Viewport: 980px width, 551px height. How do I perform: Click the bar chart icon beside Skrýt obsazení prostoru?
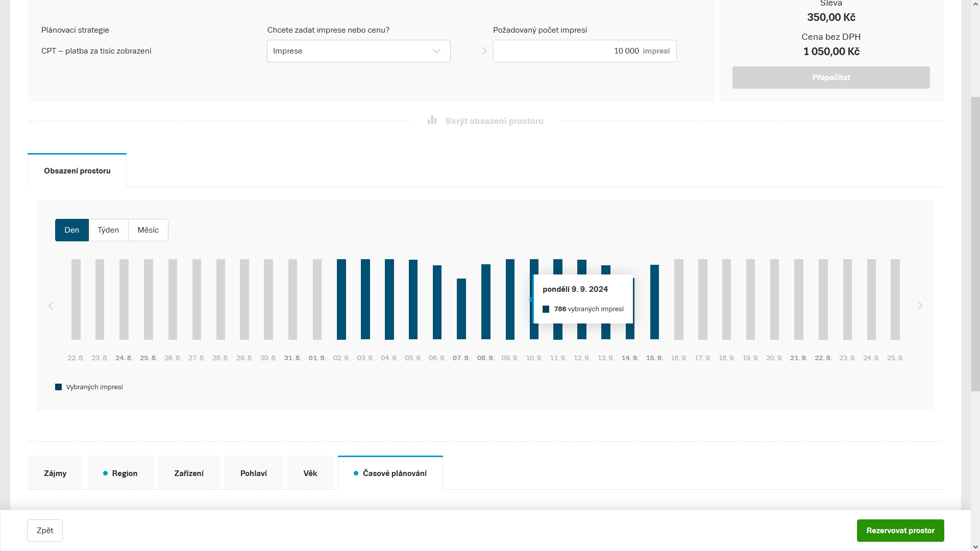[x=432, y=120]
